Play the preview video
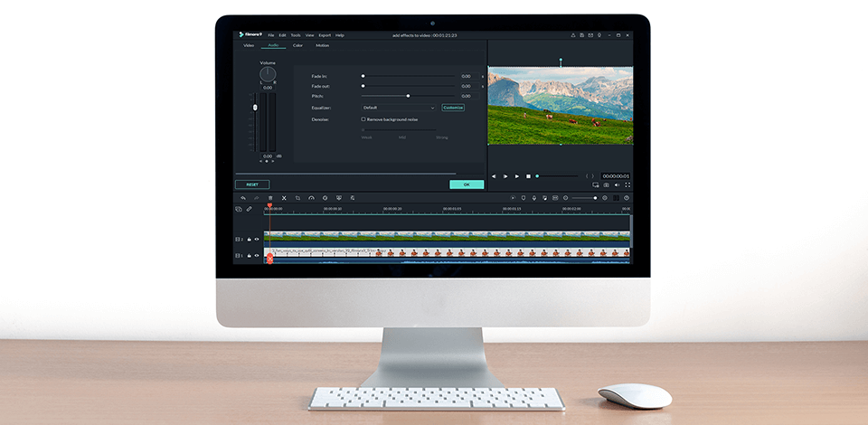The width and height of the screenshot is (868, 425). click(x=517, y=176)
